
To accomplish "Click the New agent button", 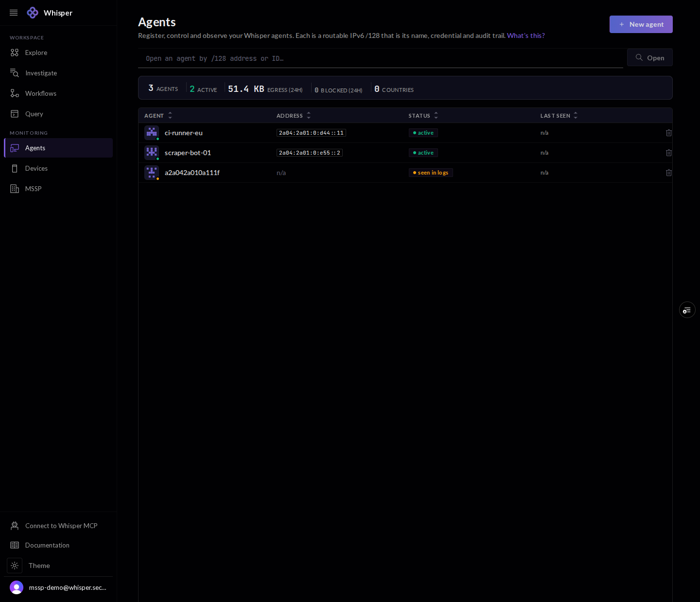I will [x=641, y=24].
